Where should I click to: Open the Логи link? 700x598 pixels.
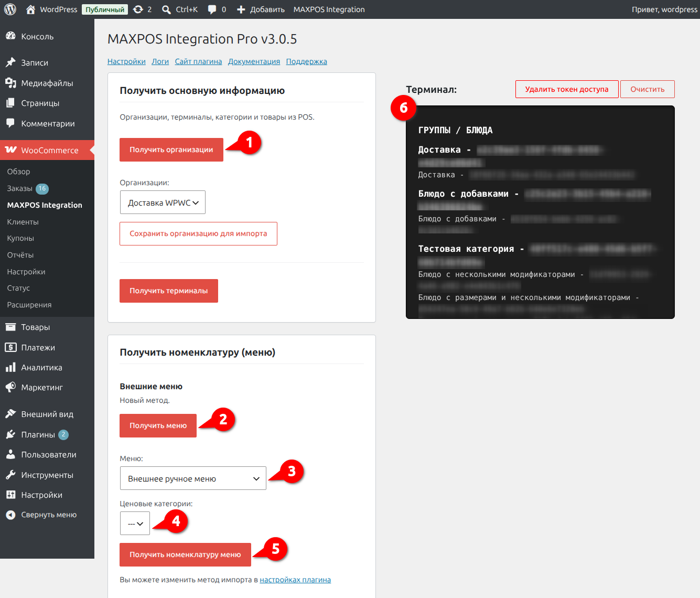coord(160,61)
